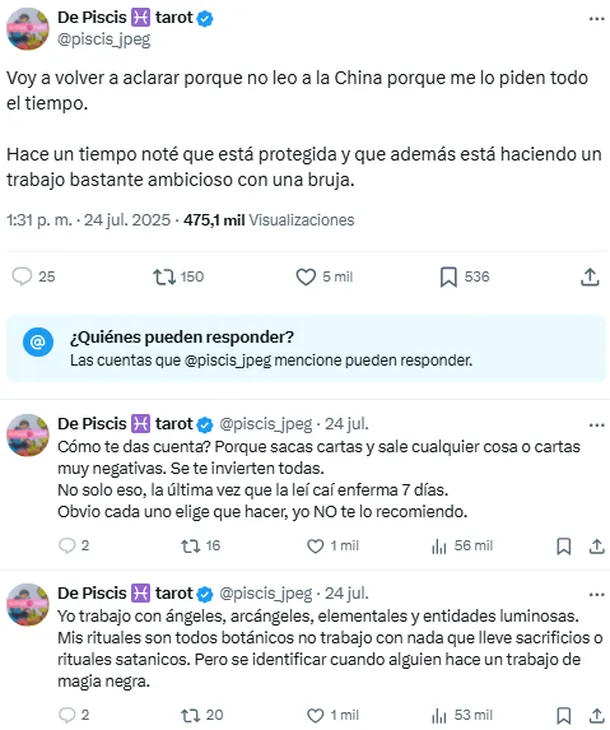Repost the main tweet with 150 reposts

(x=164, y=277)
